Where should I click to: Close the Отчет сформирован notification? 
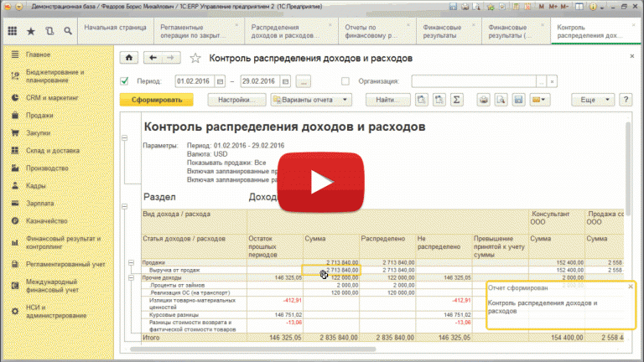click(x=631, y=287)
